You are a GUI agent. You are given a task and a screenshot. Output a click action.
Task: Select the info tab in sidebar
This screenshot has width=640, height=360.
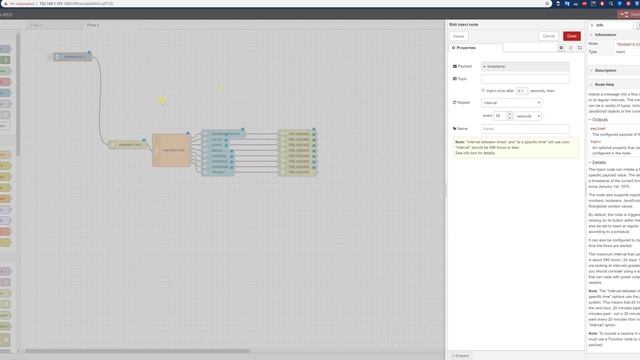(611, 25)
